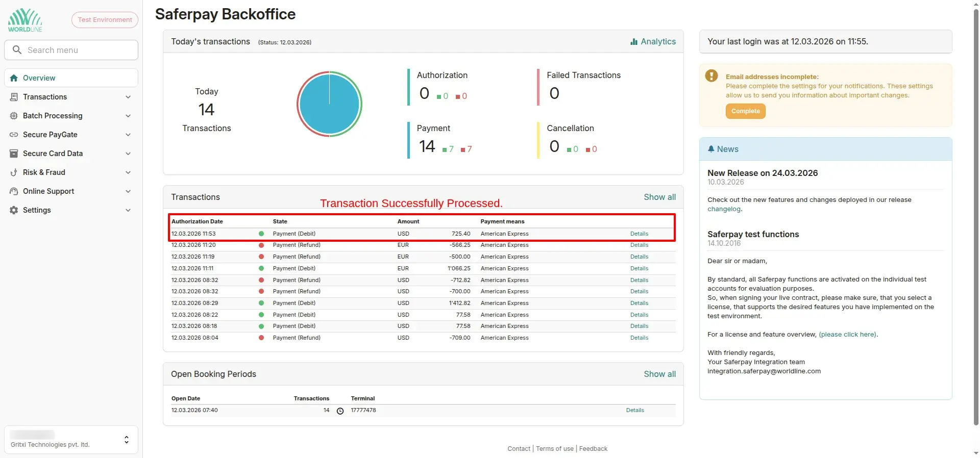Expand the Online Support chevron
The width and height of the screenshot is (980, 458).
tap(128, 191)
